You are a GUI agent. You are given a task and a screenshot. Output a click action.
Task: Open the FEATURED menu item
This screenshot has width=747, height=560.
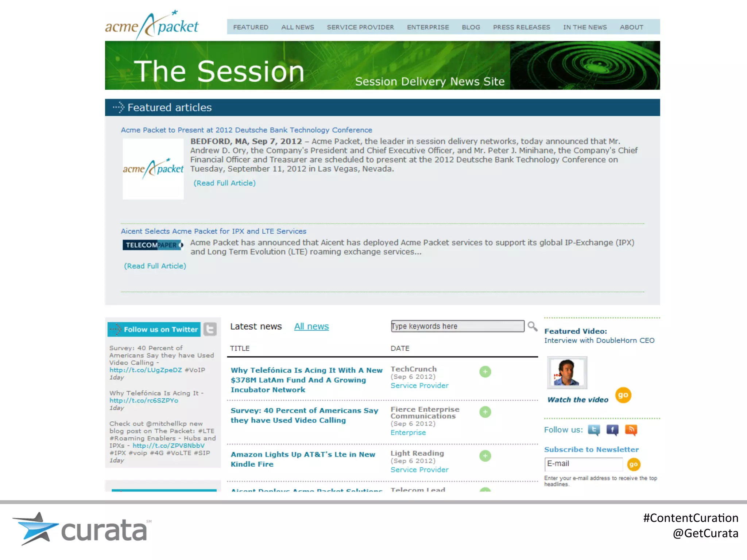pos(251,27)
